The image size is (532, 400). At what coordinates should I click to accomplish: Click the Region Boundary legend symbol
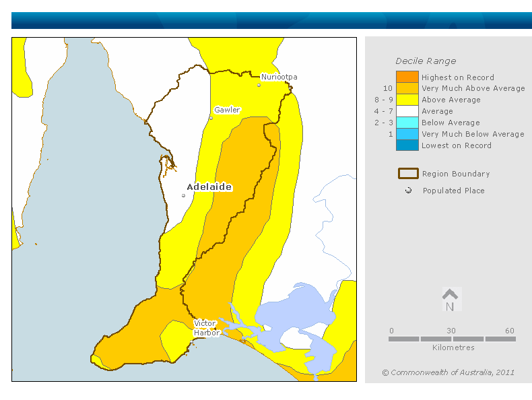click(x=408, y=173)
